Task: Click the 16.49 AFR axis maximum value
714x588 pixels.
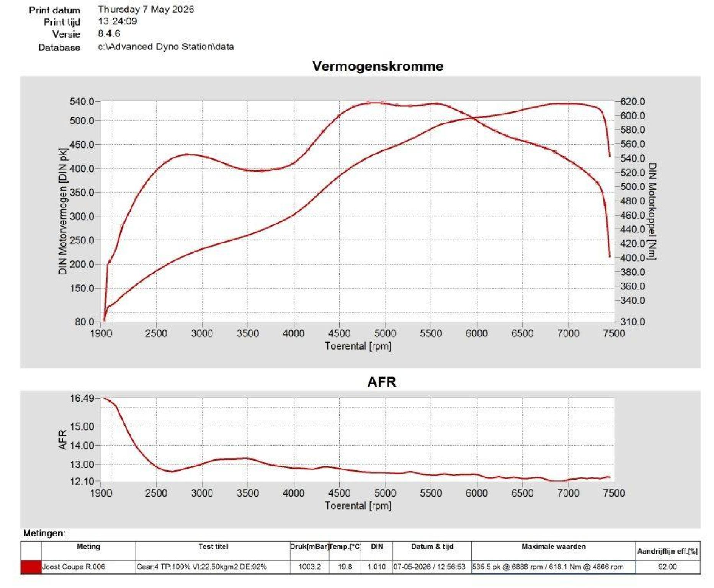Action: click(82, 399)
